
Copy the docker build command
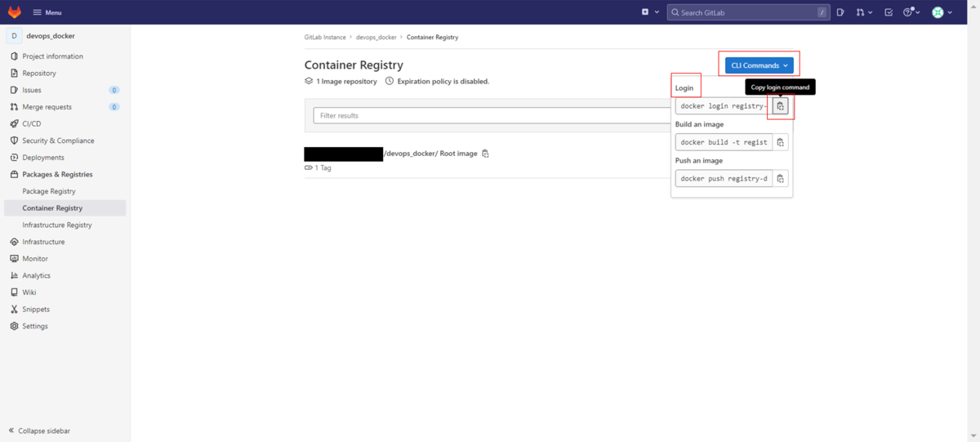pos(781,142)
